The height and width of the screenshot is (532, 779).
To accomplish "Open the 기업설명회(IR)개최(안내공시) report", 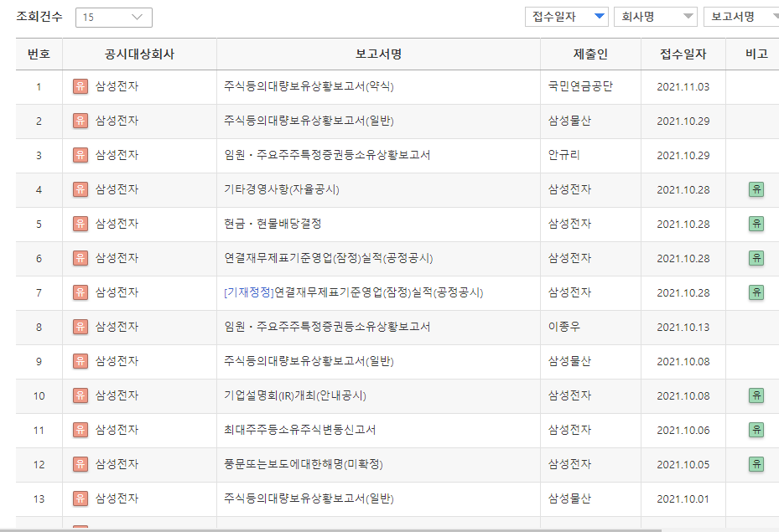I will click(x=294, y=395).
